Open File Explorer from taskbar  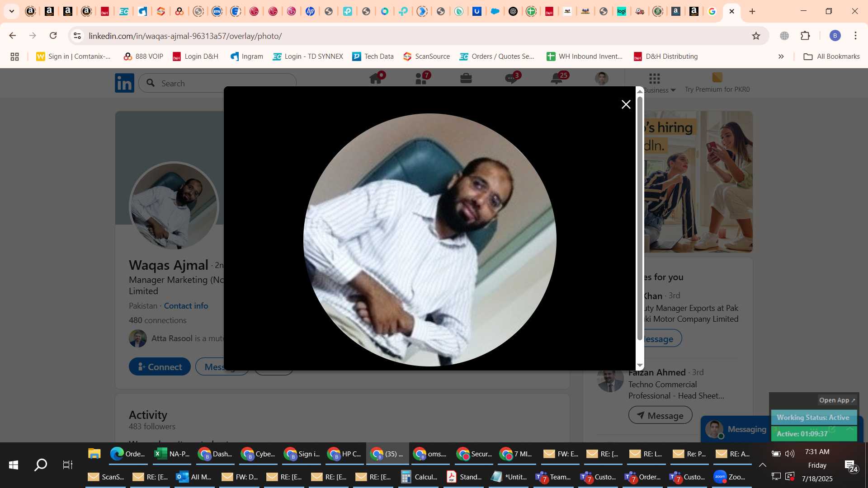tap(94, 454)
